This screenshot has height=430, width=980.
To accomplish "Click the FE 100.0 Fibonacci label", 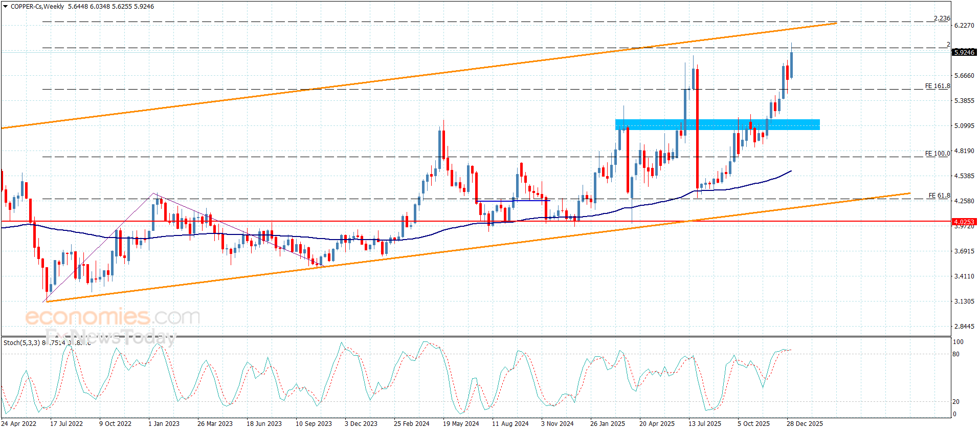I will (x=937, y=154).
